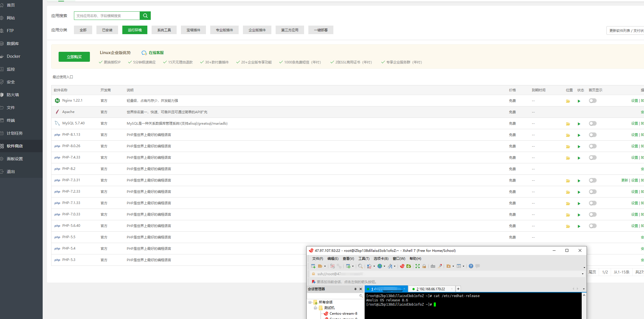This screenshot has height=319, width=644.
Task: Pin the session manager panel in Xshell
Action: (x=355, y=289)
